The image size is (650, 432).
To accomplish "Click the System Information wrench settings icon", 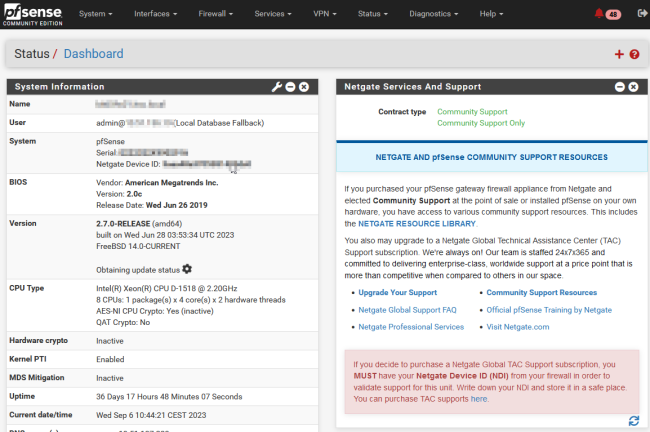I will click(x=277, y=87).
